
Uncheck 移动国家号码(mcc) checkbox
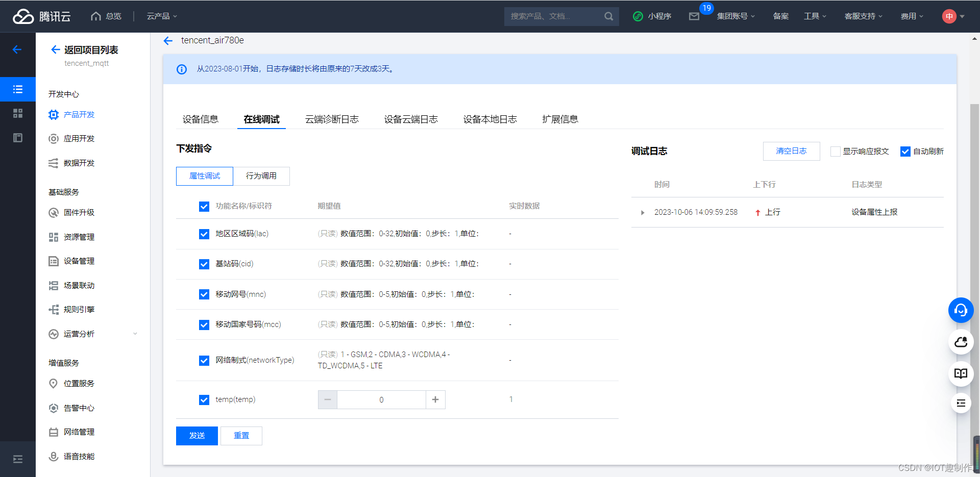click(x=204, y=325)
